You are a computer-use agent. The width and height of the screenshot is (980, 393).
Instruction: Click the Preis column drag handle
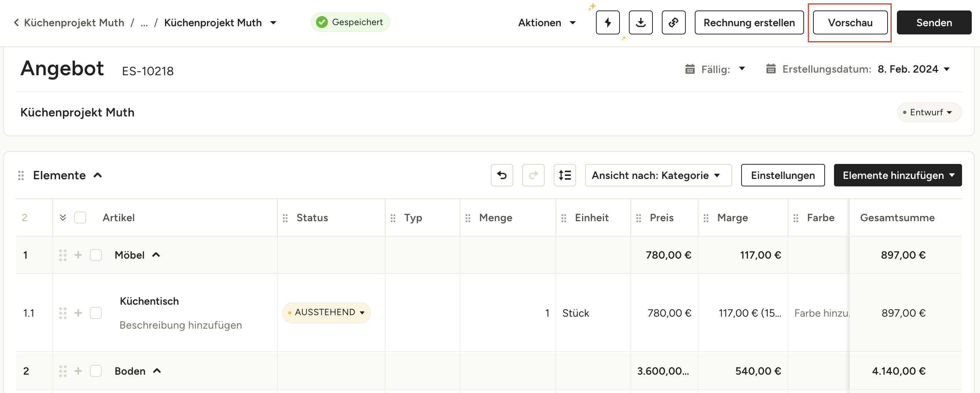coord(639,218)
